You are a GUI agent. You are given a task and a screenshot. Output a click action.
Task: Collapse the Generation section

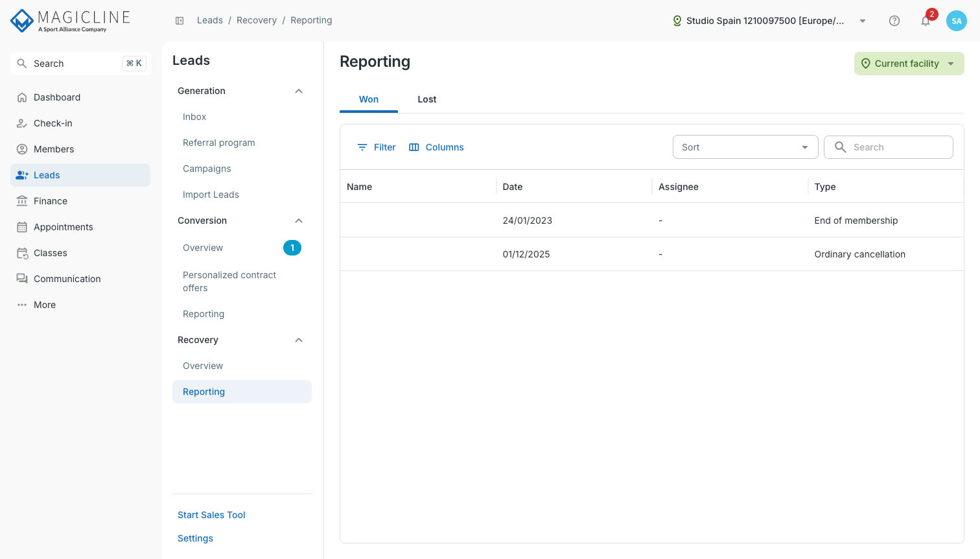click(299, 91)
